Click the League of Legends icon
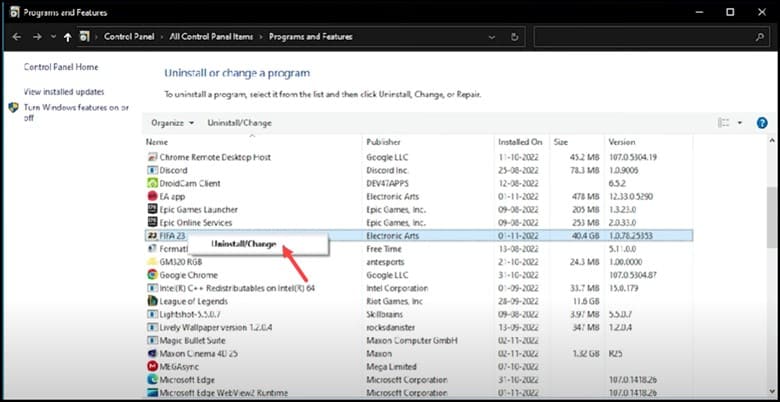Viewport: 780px width, 402px height. pos(153,301)
